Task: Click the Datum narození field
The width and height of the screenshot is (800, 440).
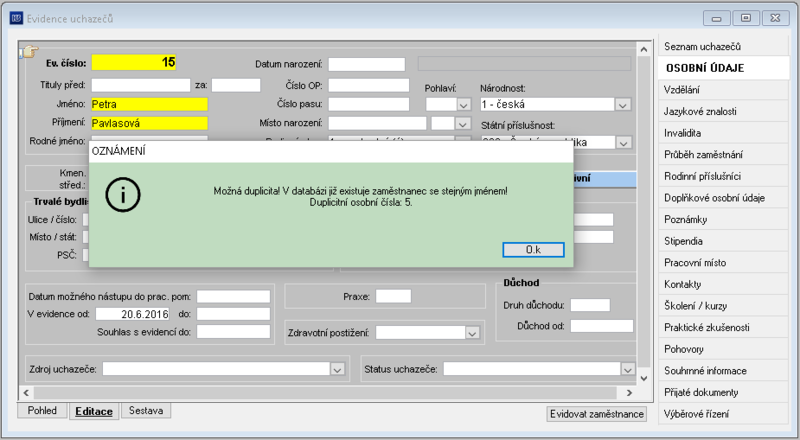Action: (x=366, y=64)
